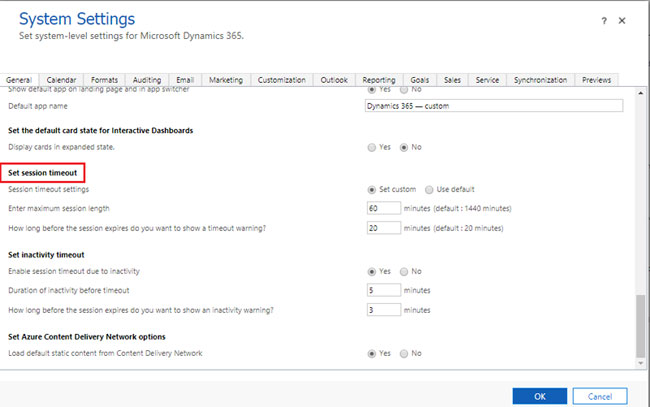Click the inactivity warning minutes field
650x407 pixels.
(384, 310)
